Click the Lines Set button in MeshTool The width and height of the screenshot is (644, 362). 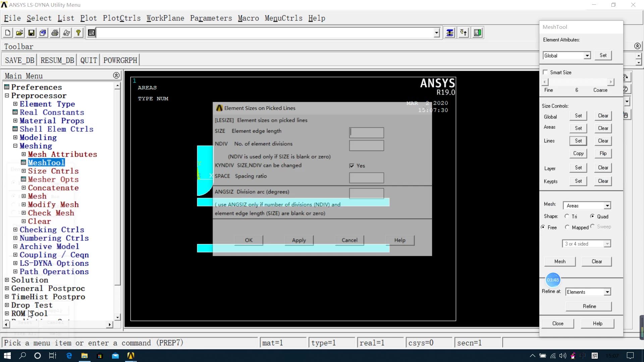tap(578, 141)
